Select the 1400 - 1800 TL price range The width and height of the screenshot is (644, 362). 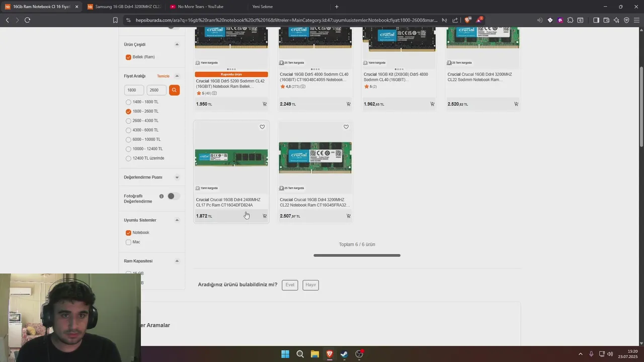click(128, 102)
